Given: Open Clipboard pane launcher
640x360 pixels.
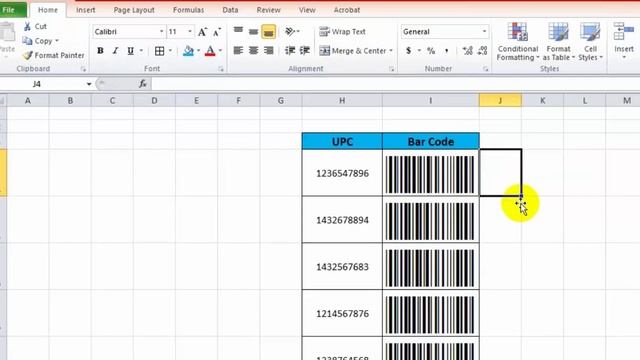Looking at the screenshot, I should pos(83,69).
